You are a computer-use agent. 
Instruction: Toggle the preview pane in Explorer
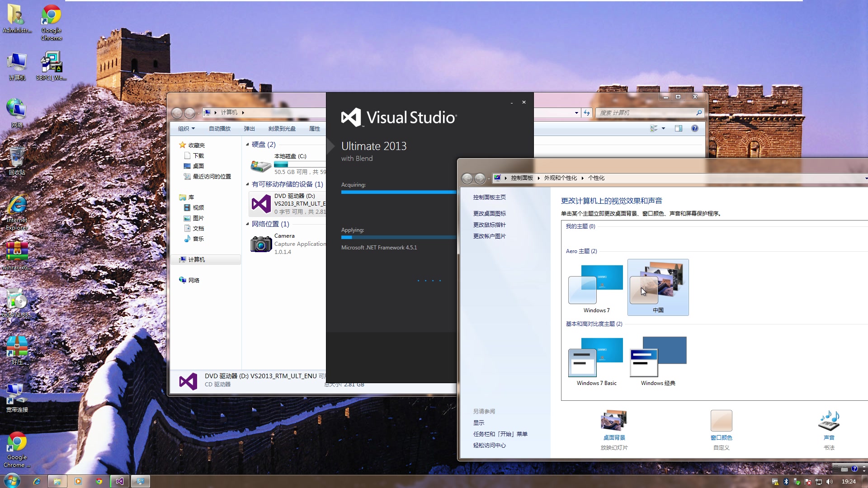click(679, 128)
